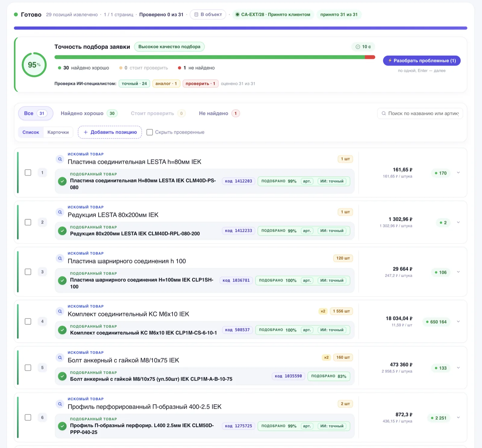Viewport: 482px width, 448px height.
Task: Click search icon beside Болт анкерный с гайкой
Action: [60, 357]
